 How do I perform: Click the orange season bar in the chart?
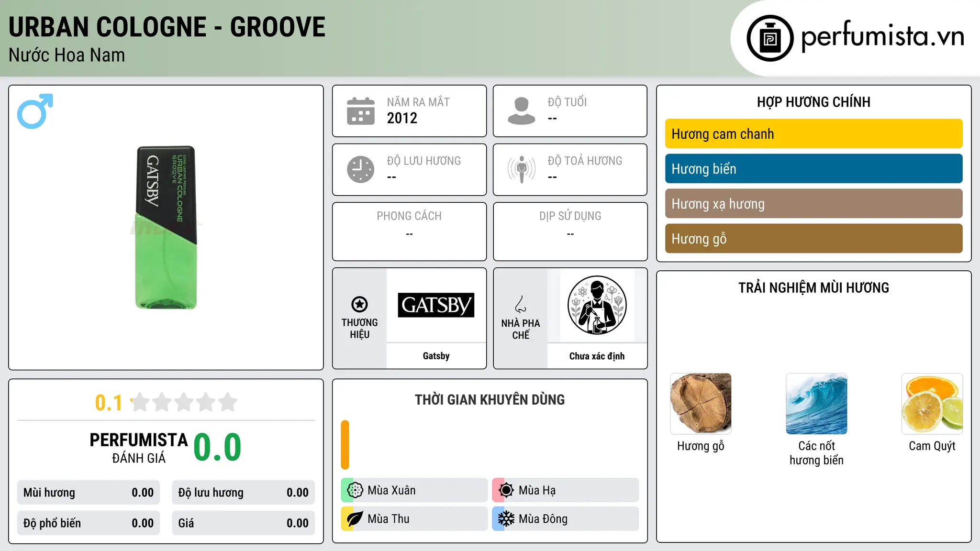(345, 445)
